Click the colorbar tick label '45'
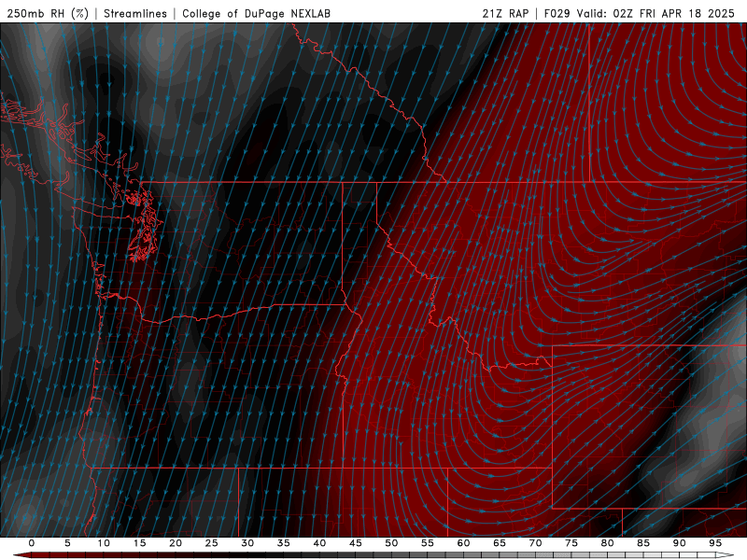The width and height of the screenshot is (747, 560). click(356, 543)
